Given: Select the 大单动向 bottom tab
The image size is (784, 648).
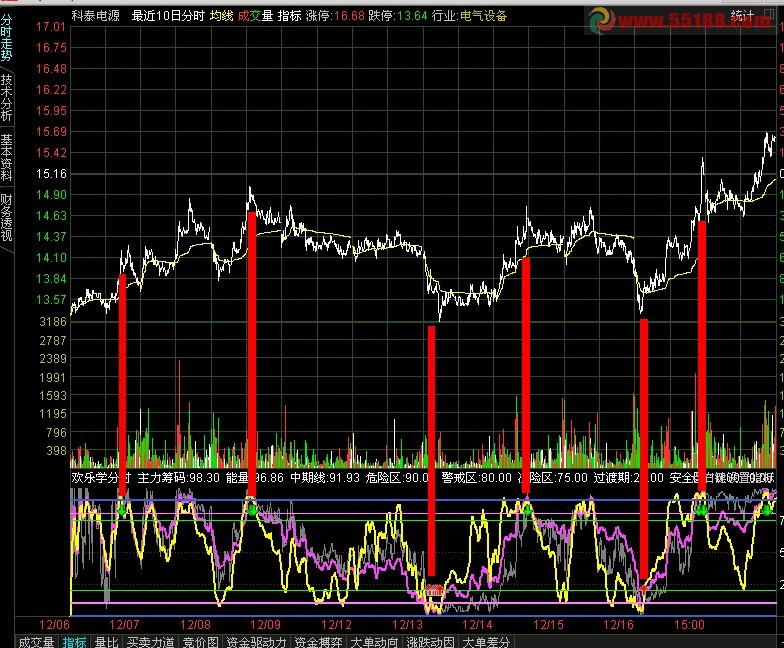Looking at the screenshot, I should pyautogui.click(x=374, y=642).
